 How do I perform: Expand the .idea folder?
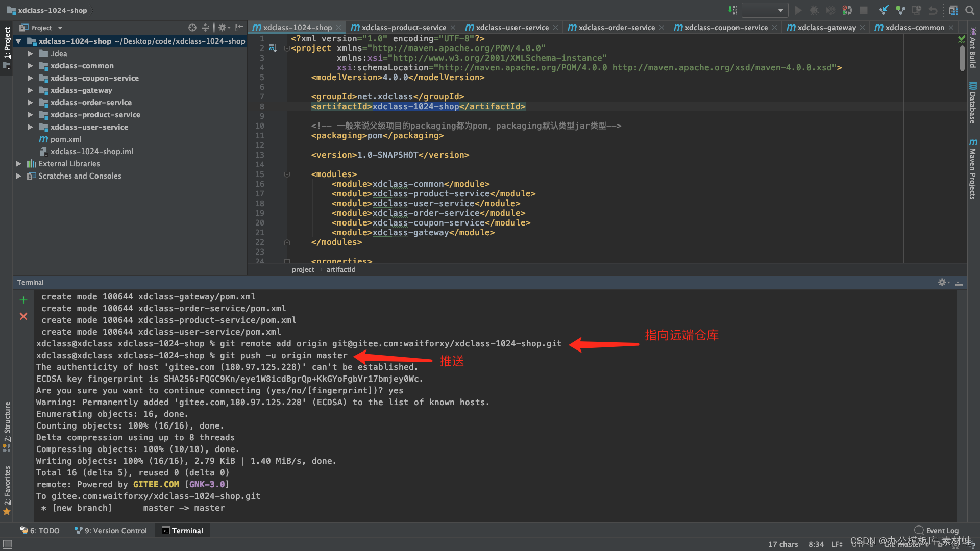[x=30, y=54]
